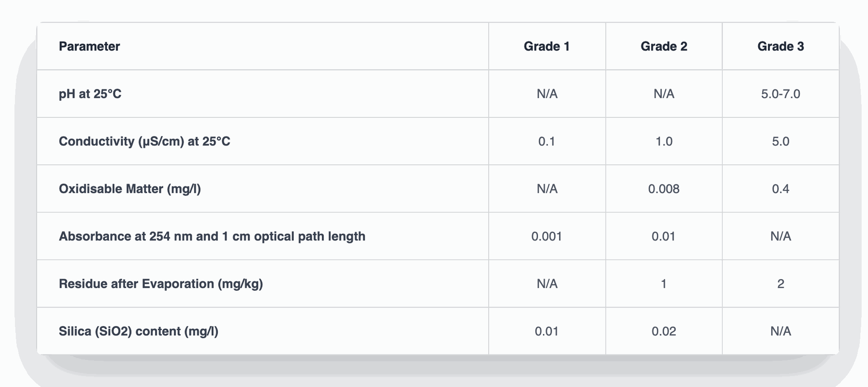Click the 5.0-7.0 pH value cell
This screenshot has height=387, width=868.
pyautogui.click(x=780, y=94)
